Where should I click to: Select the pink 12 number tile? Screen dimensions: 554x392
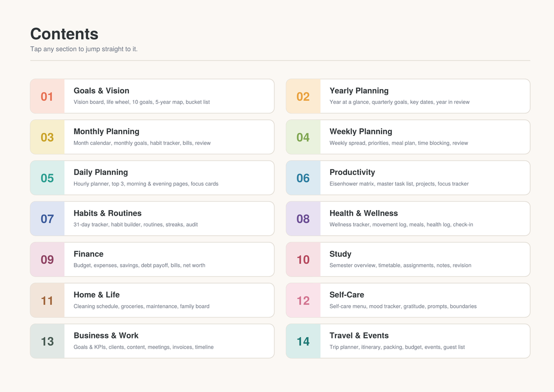click(x=303, y=300)
